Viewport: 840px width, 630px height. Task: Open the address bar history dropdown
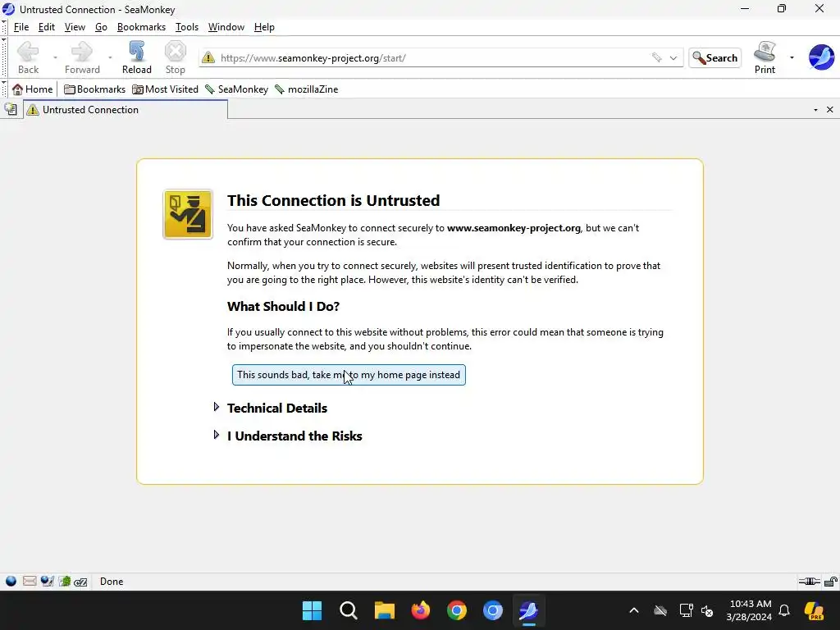(x=673, y=58)
